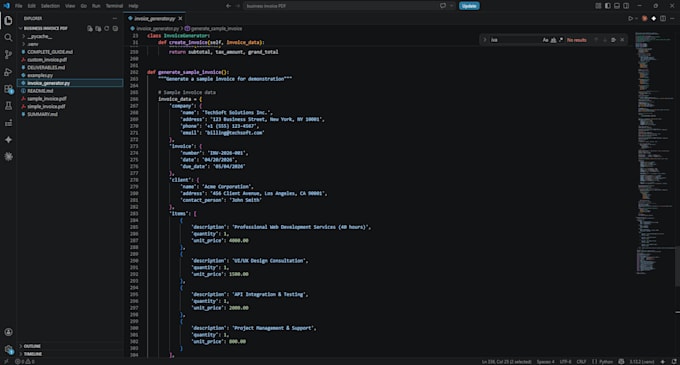The image size is (680, 365).
Task: Click the UTF-8 encoding in status bar
Action: coord(566,362)
